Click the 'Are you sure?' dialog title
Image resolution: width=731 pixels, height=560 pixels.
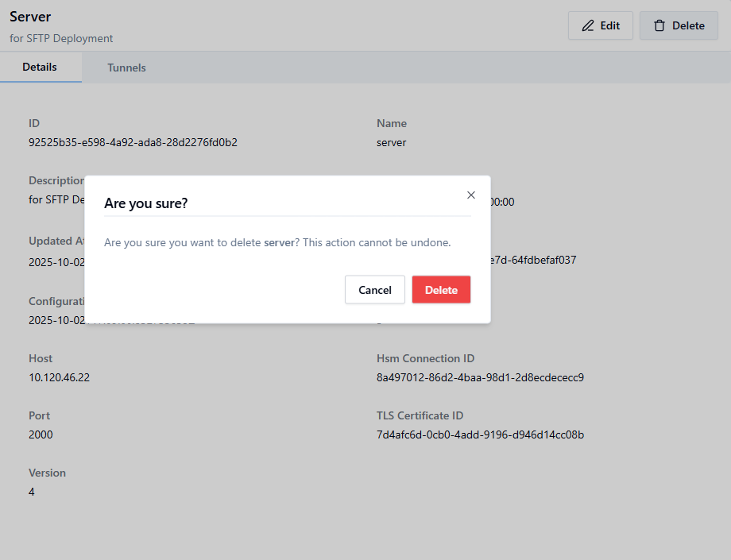(146, 203)
